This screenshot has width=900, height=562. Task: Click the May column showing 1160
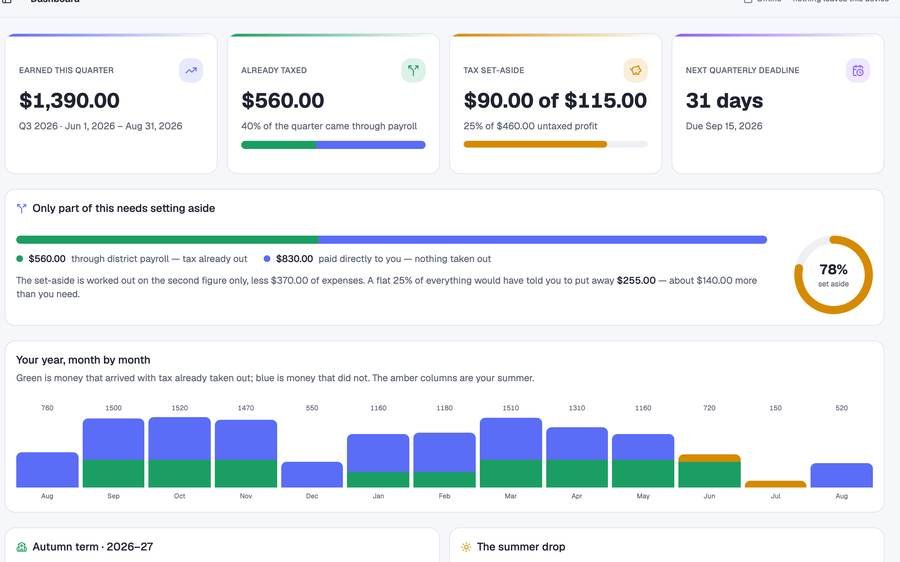pyautogui.click(x=643, y=461)
